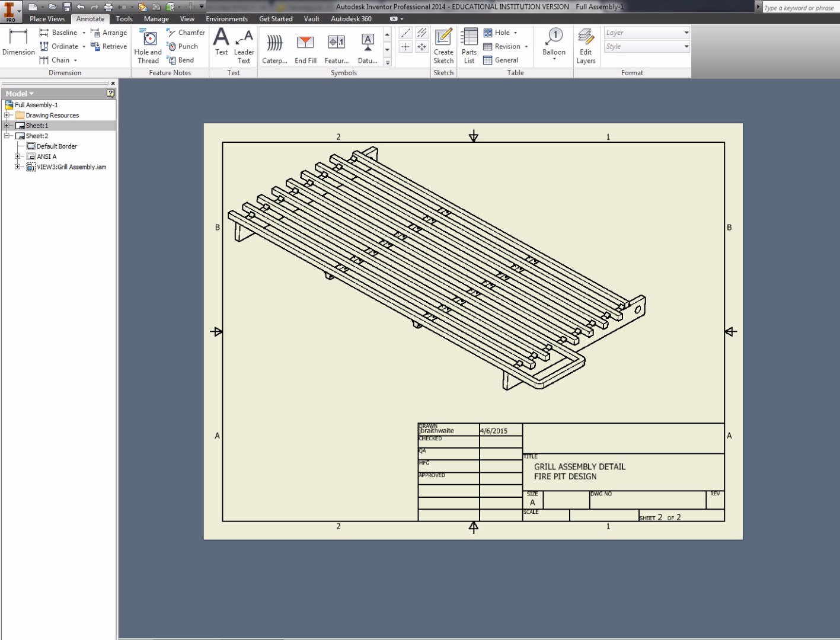Open Chain dimension dropdown arrow

pyautogui.click(x=75, y=60)
